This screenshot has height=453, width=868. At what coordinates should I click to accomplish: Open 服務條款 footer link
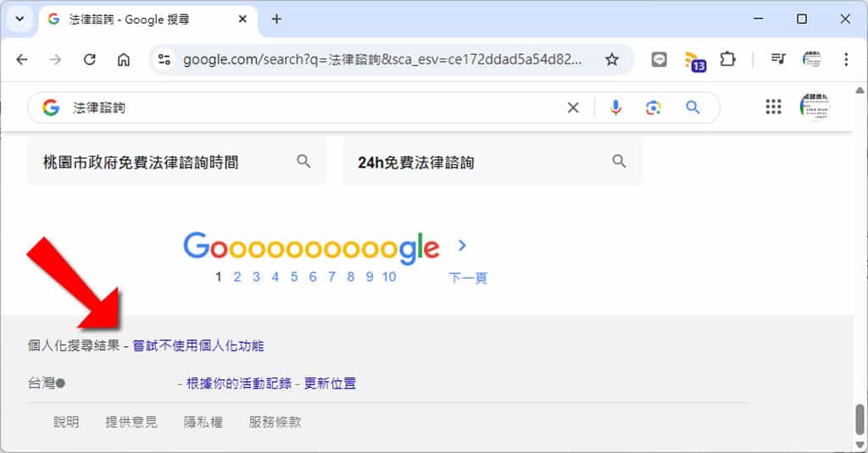tap(275, 422)
